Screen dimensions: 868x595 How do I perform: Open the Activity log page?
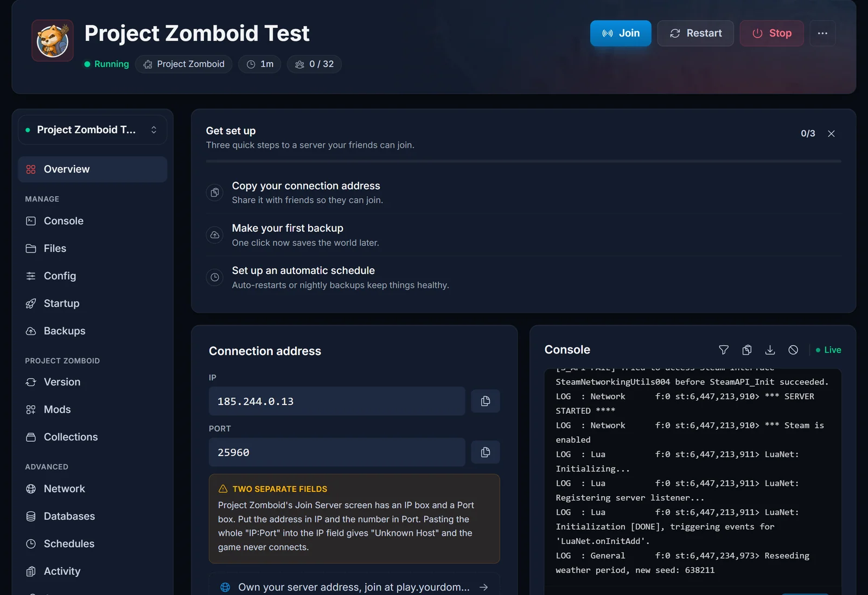click(92, 571)
